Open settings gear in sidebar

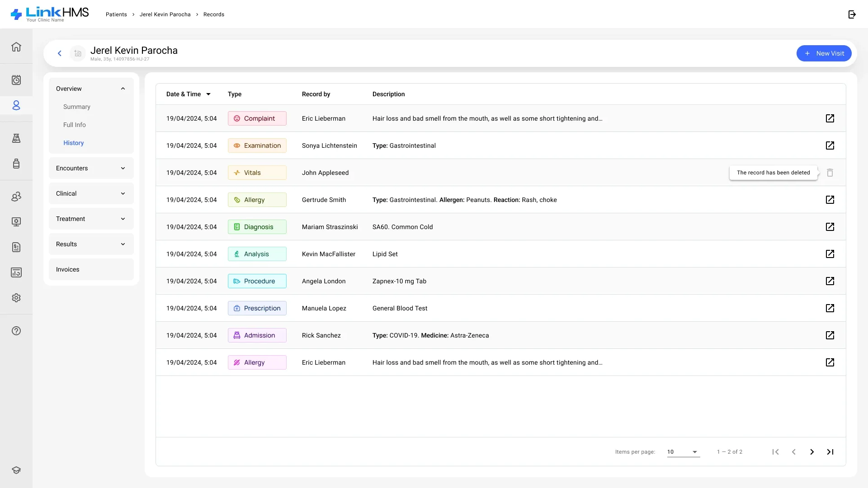pyautogui.click(x=16, y=298)
